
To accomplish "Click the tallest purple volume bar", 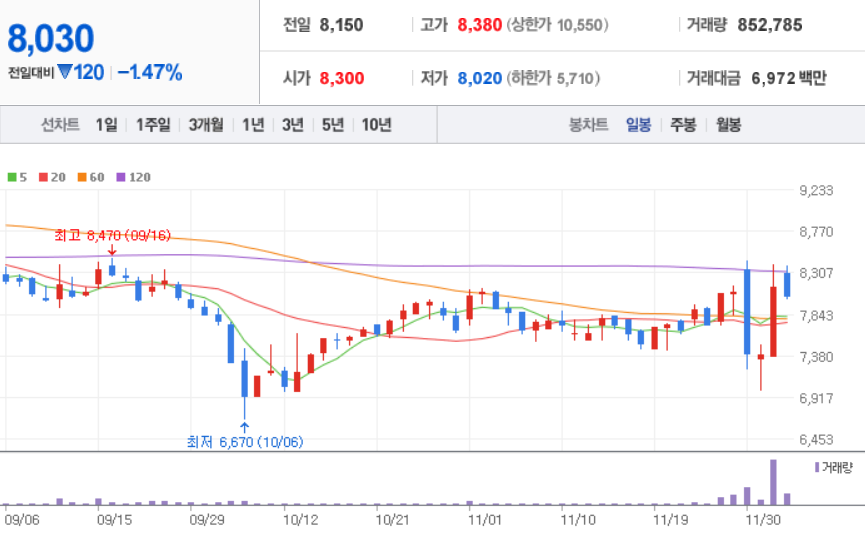I will click(773, 482).
